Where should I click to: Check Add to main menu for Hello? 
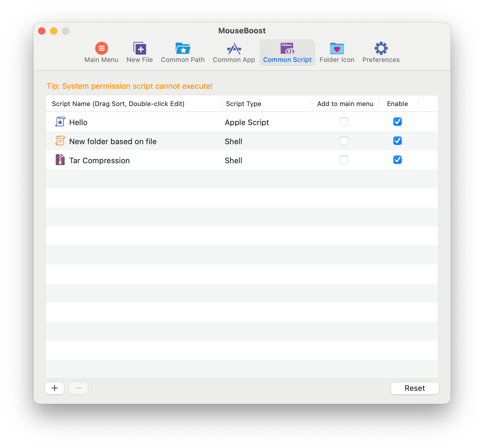point(344,122)
